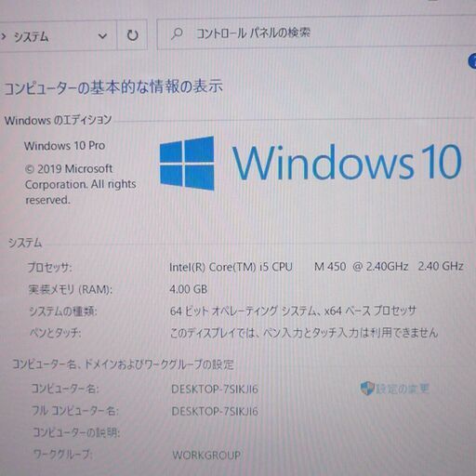The width and height of the screenshot is (476, 476).
Task: Open the address bar history dropdown
Action: pos(102,36)
